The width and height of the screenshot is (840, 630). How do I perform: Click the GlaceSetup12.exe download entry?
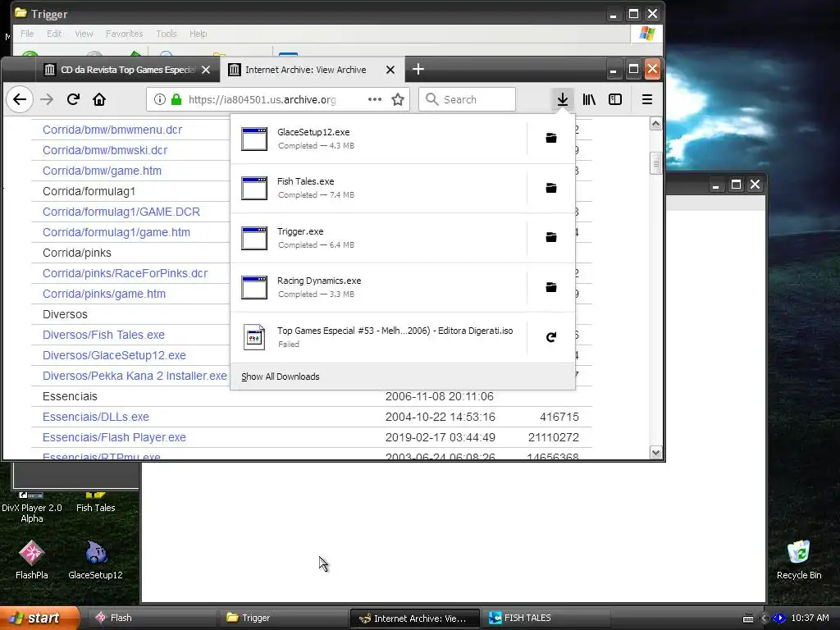(x=378, y=138)
